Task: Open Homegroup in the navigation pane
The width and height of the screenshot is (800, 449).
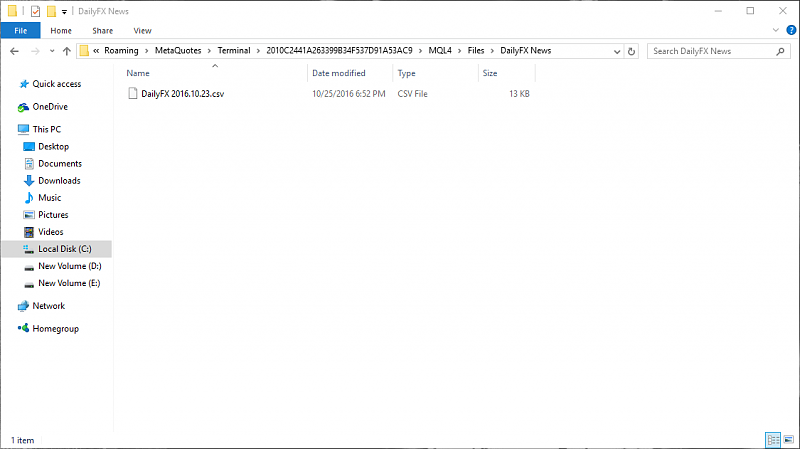Action: tap(55, 329)
